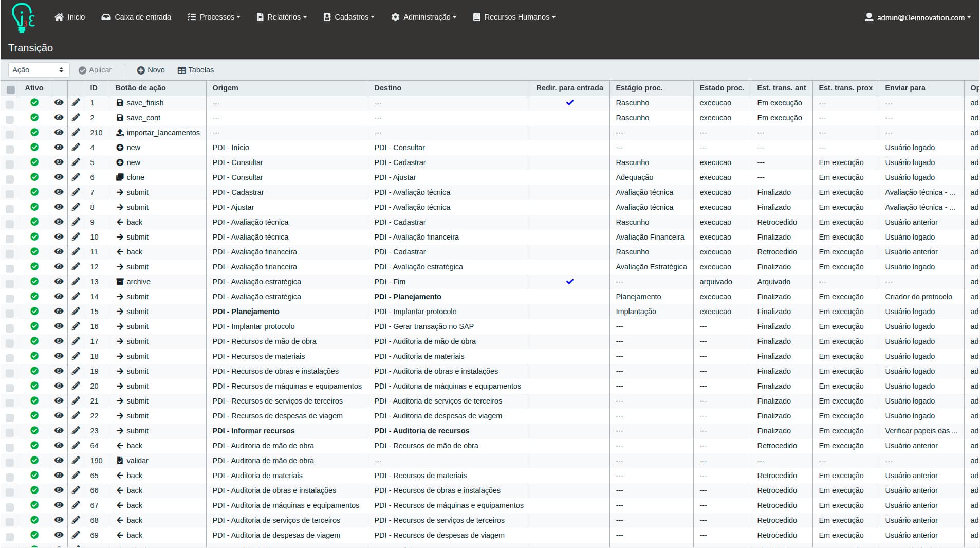Viewport: 980px width, 548px height.
Task: Select checkbox for row ID 5
Action: point(10,164)
